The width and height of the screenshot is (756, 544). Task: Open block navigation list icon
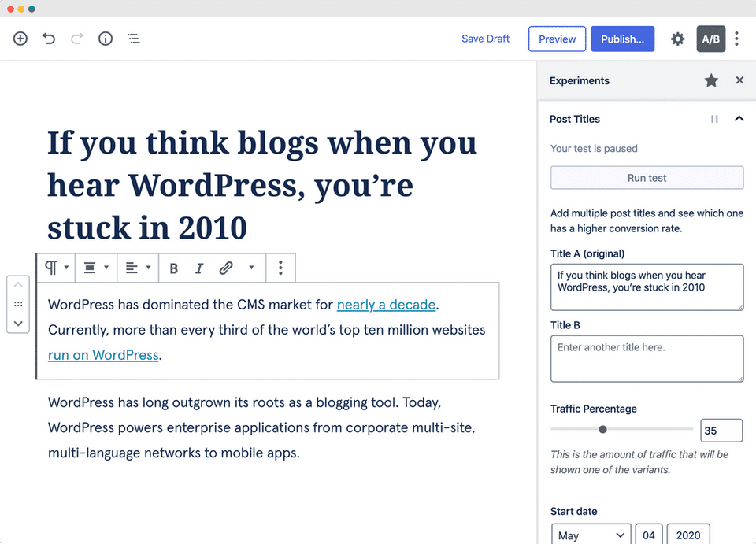pyautogui.click(x=134, y=39)
